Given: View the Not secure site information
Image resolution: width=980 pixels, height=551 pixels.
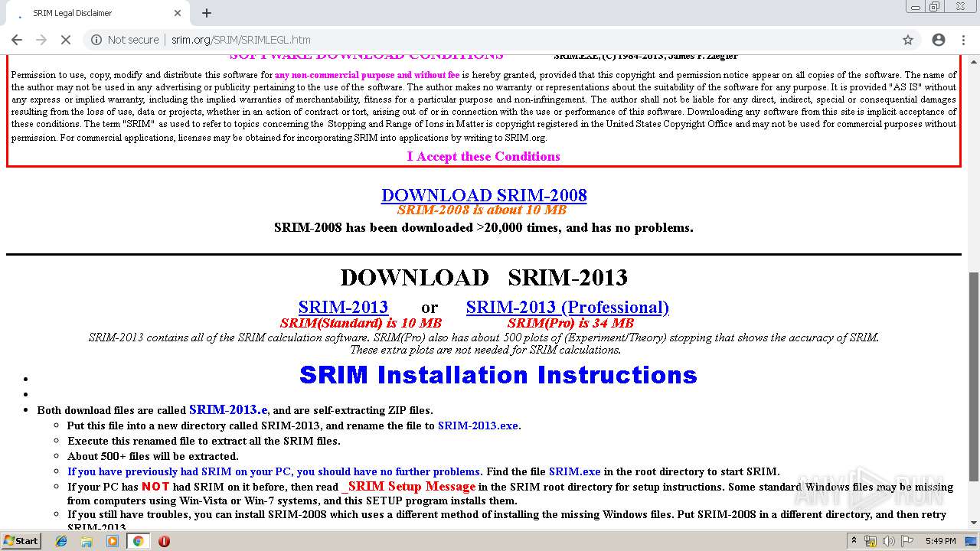Looking at the screenshot, I should click(x=125, y=40).
